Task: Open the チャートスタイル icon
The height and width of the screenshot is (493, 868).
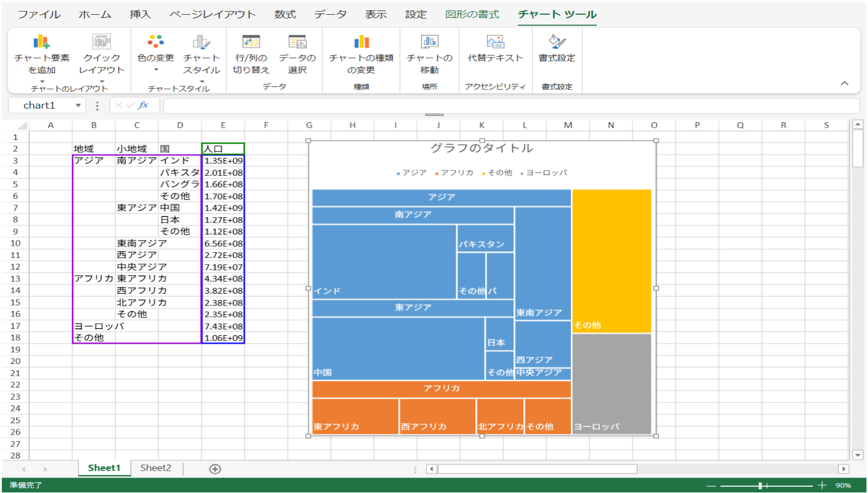Action: tap(201, 42)
